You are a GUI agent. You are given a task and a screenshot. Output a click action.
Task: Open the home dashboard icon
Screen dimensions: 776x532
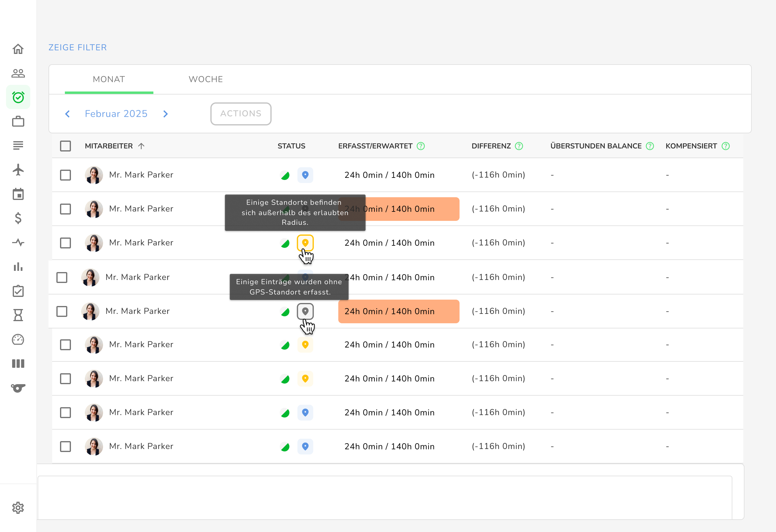coord(18,49)
